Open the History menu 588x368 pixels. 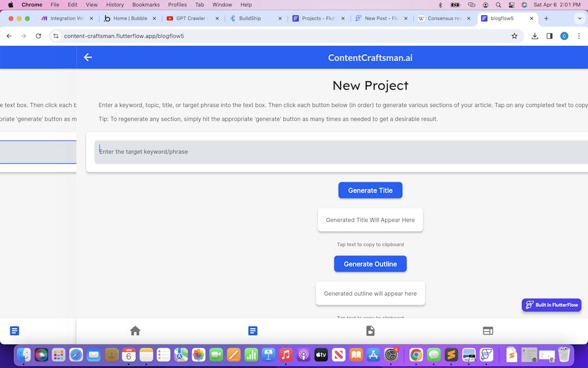point(115,5)
